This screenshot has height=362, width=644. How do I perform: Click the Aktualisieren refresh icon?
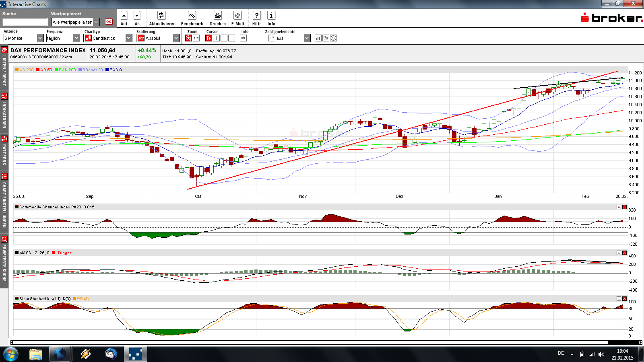[161, 16]
